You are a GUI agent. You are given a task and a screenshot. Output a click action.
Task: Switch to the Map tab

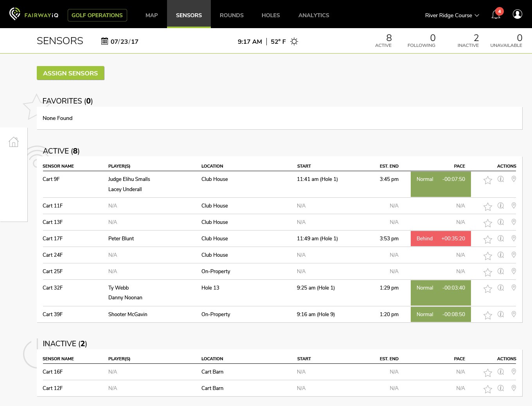click(151, 15)
